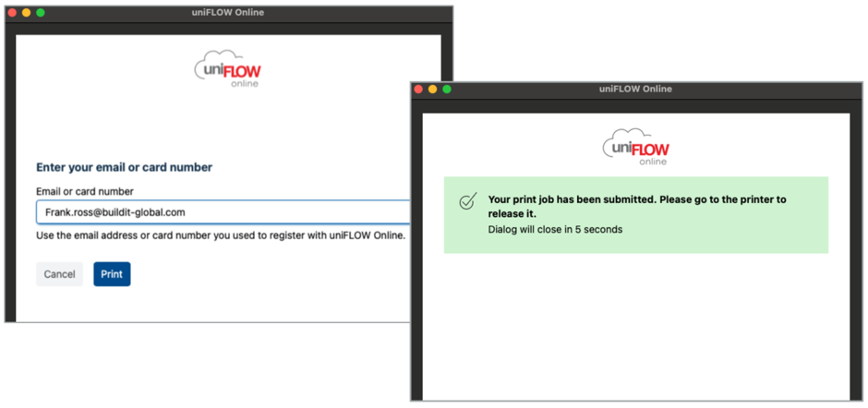
Task: Minimize the login window with the yellow button
Action: pyautogui.click(x=26, y=13)
